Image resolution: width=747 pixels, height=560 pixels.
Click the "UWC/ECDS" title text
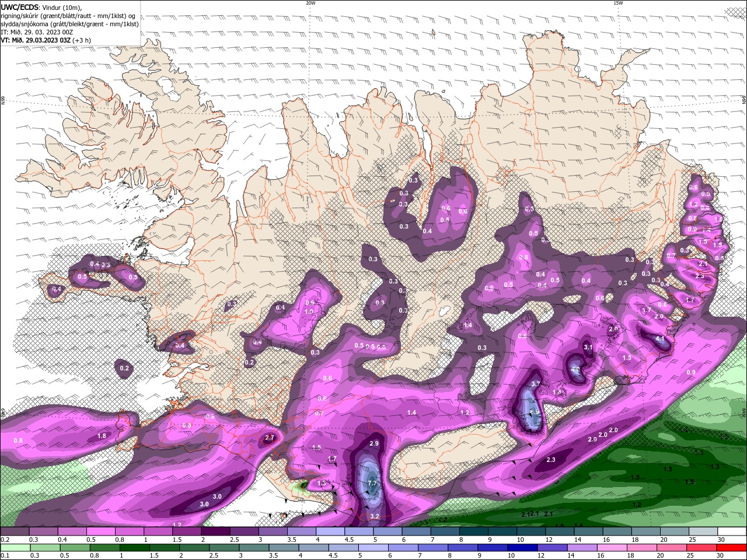[20, 7]
